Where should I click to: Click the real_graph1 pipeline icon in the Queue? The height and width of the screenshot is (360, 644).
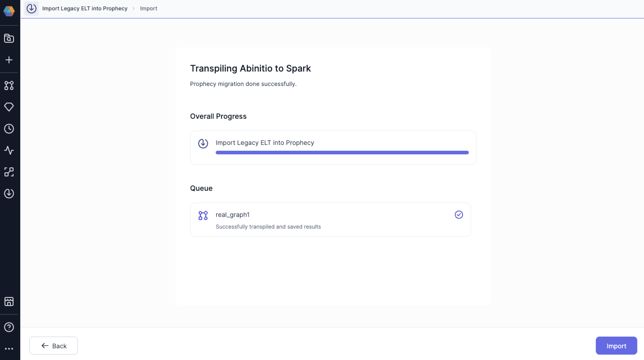pos(203,215)
